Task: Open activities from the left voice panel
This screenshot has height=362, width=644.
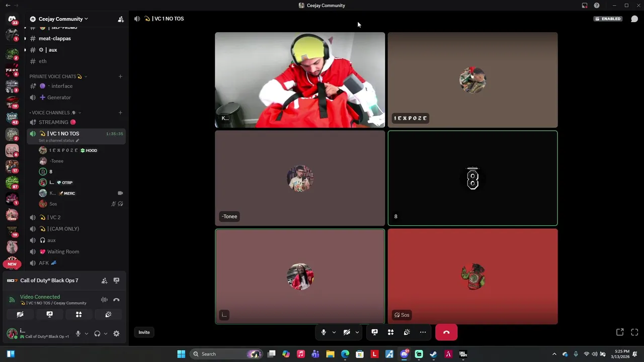Action: 78,314
